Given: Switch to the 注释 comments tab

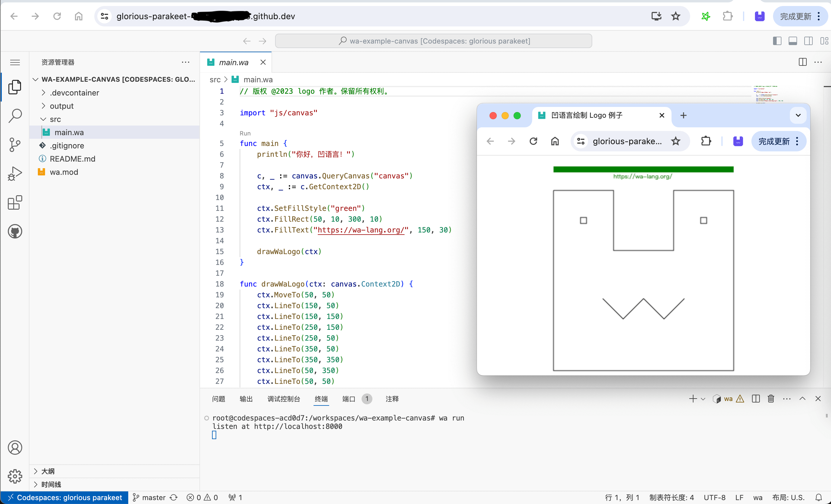Looking at the screenshot, I should tap(392, 399).
